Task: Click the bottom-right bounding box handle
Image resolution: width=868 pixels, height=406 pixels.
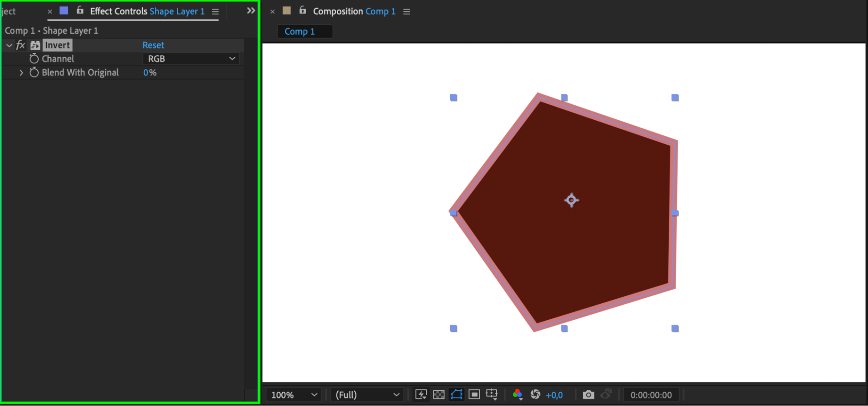Action: (675, 329)
